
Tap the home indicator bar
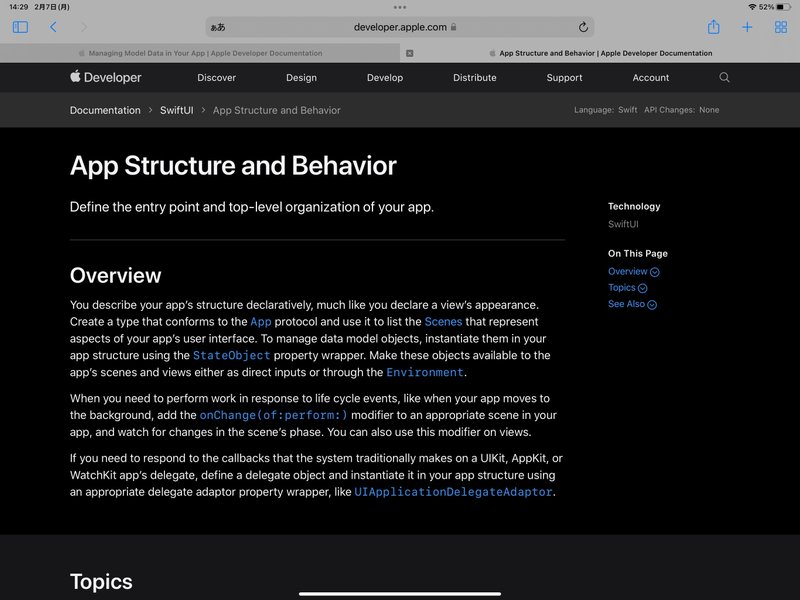click(x=400, y=594)
